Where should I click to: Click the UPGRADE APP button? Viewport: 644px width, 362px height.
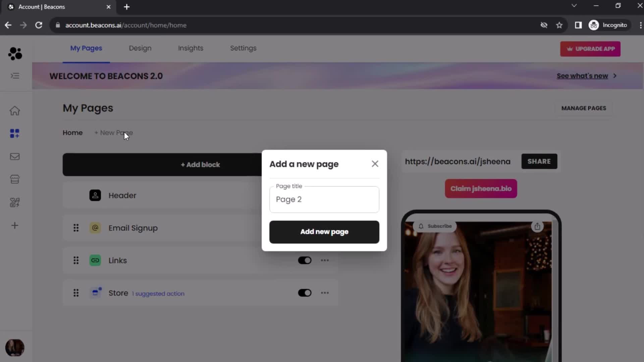(x=590, y=49)
